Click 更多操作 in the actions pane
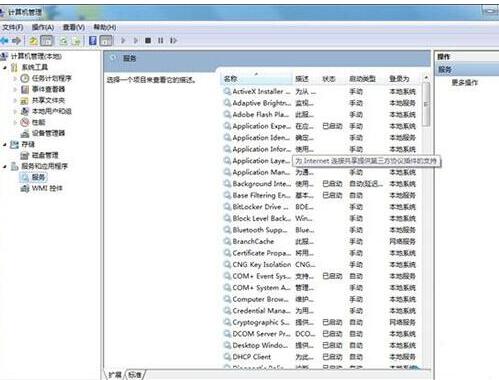This screenshot has height=380, width=499. (x=465, y=83)
